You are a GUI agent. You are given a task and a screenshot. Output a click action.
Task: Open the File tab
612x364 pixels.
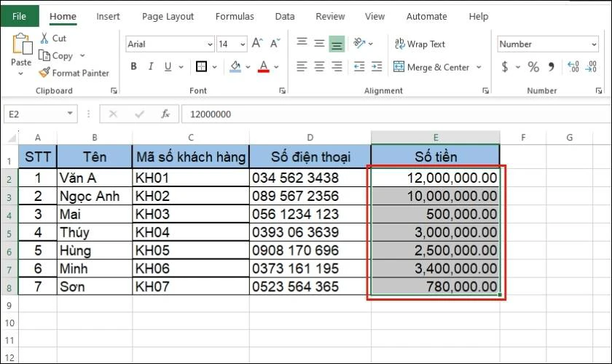(x=20, y=17)
